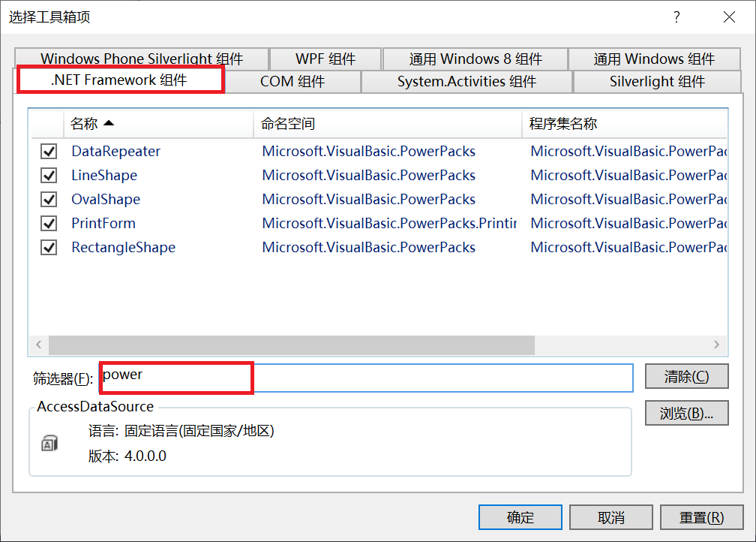This screenshot has width=756, height=542.
Task: Click 重置(R) to reset the toolbox
Action: click(700, 516)
